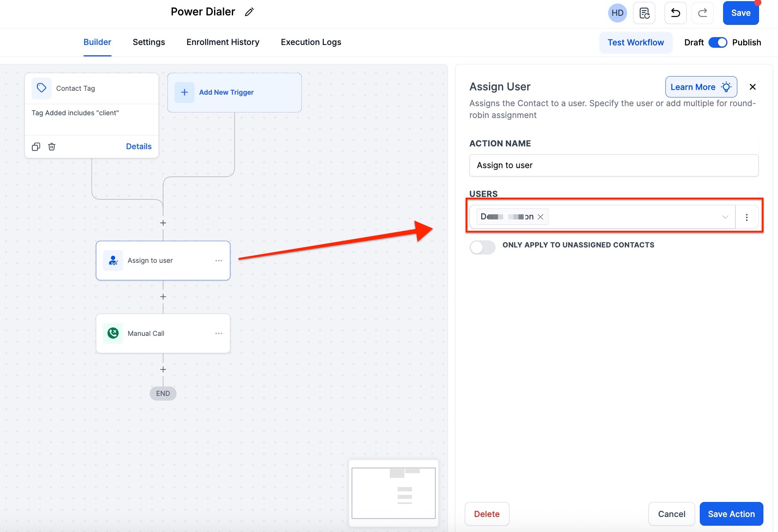
Task: Click the Save Action button
Action: tap(731, 514)
